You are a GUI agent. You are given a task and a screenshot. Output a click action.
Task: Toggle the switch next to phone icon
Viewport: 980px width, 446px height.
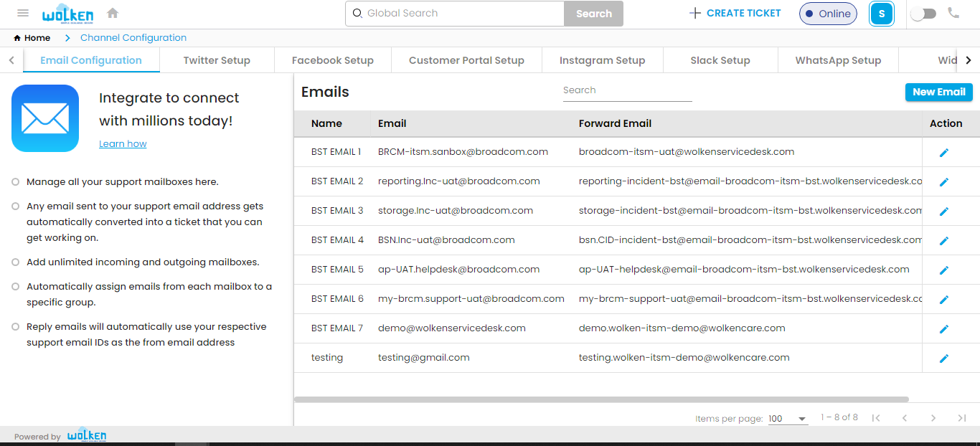coord(923,14)
